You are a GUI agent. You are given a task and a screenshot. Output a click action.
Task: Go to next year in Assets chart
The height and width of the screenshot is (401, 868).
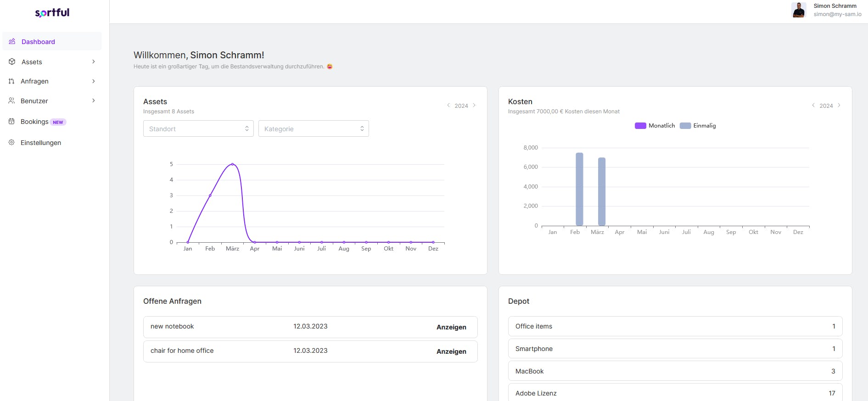click(474, 106)
